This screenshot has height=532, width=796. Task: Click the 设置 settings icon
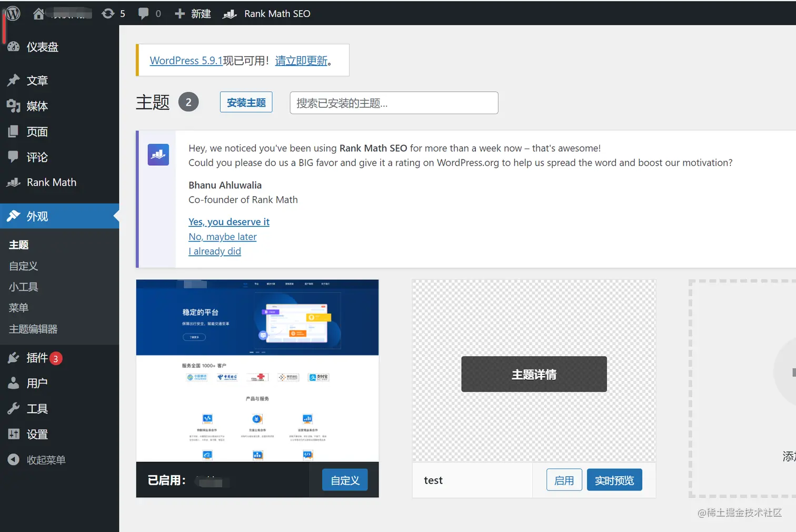pyautogui.click(x=13, y=434)
